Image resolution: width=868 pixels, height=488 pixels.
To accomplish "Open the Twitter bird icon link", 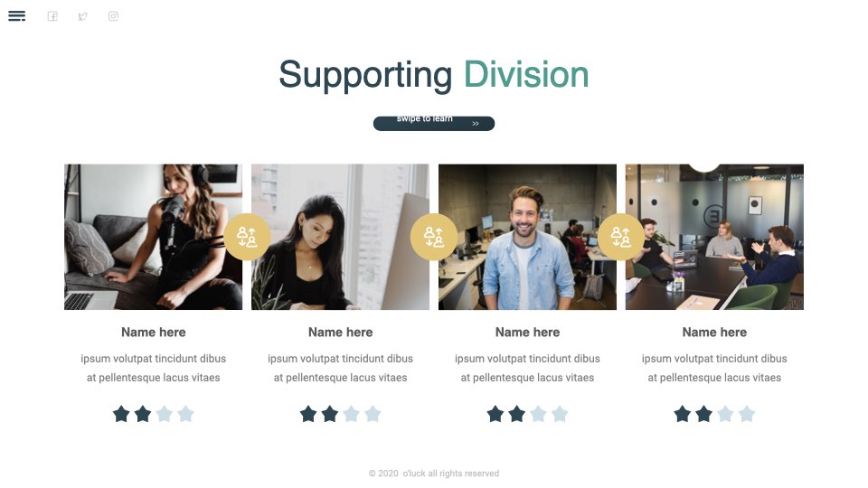I will (83, 16).
